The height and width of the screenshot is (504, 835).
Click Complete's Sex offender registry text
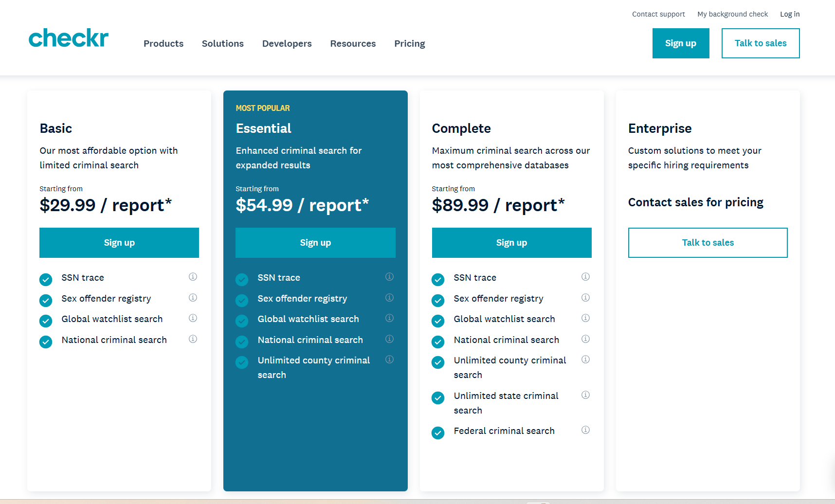tap(498, 299)
